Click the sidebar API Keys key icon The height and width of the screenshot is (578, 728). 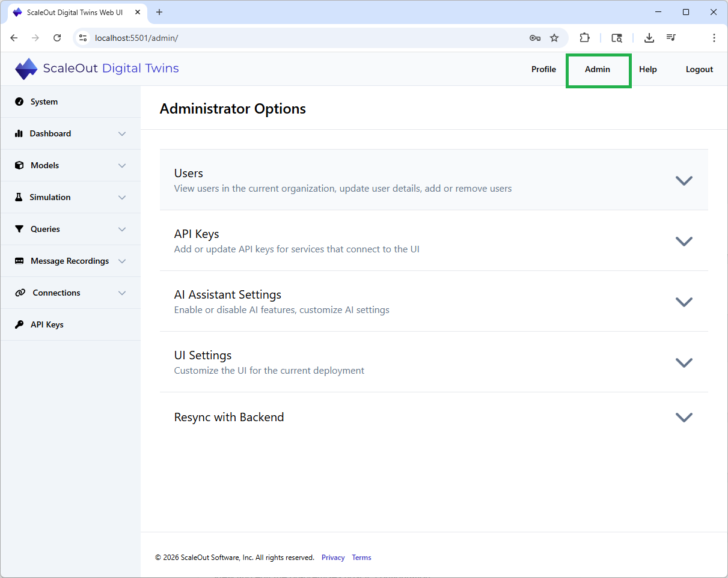pos(19,324)
